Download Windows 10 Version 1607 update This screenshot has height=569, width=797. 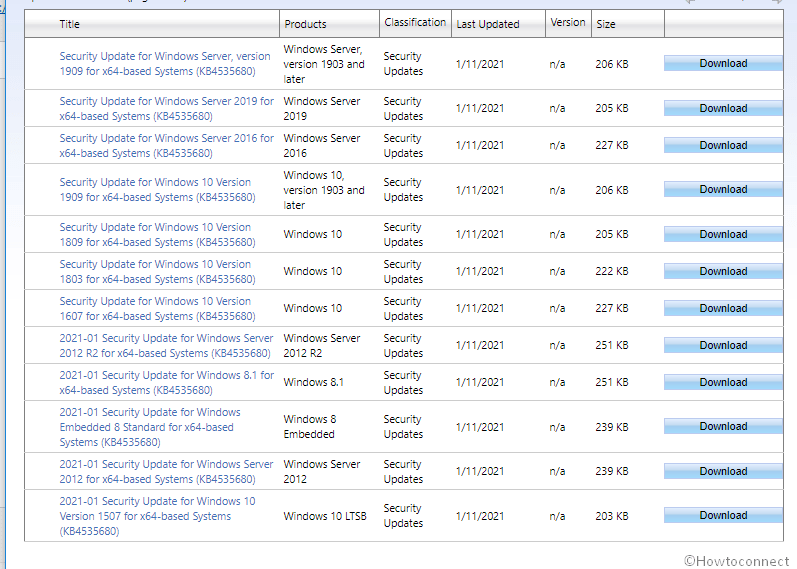coord(723,309)
